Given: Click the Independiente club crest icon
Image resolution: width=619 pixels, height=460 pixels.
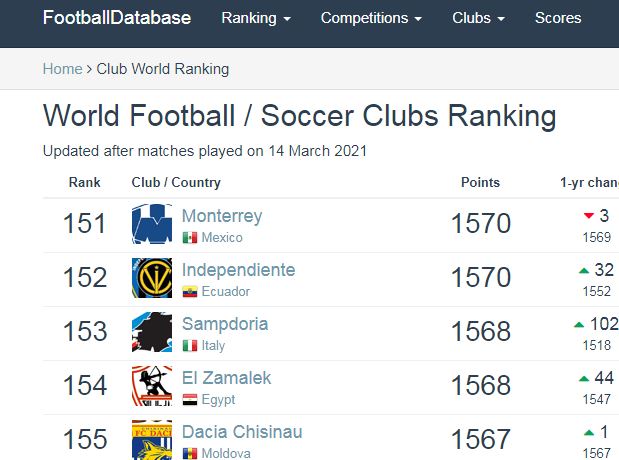Looking at the screenshot, I should click(152, 278).
